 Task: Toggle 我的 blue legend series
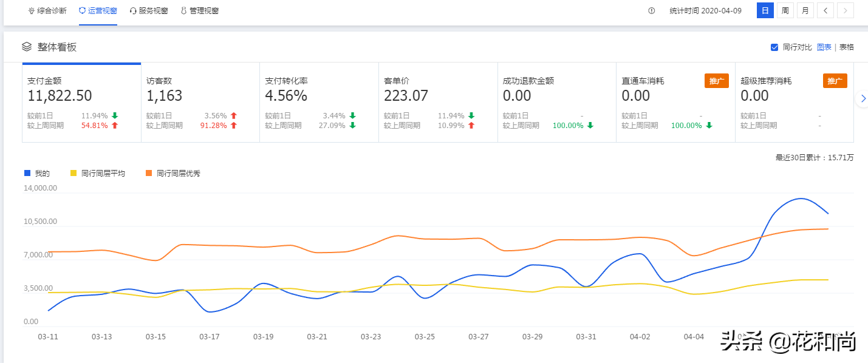27,174
